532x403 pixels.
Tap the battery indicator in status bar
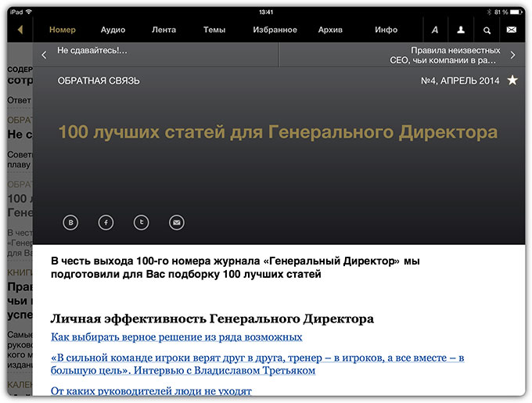[x=516, y=13]
